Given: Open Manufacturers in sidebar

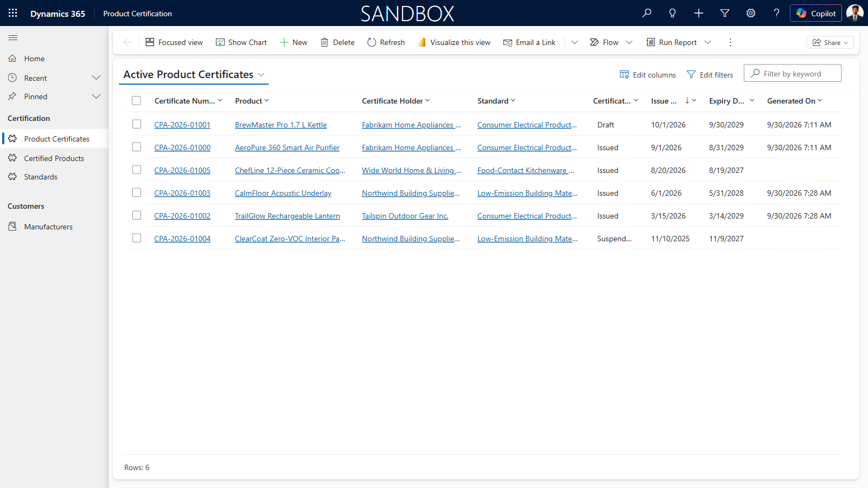Looking at the screenshot, I should (x=54, y=227).
